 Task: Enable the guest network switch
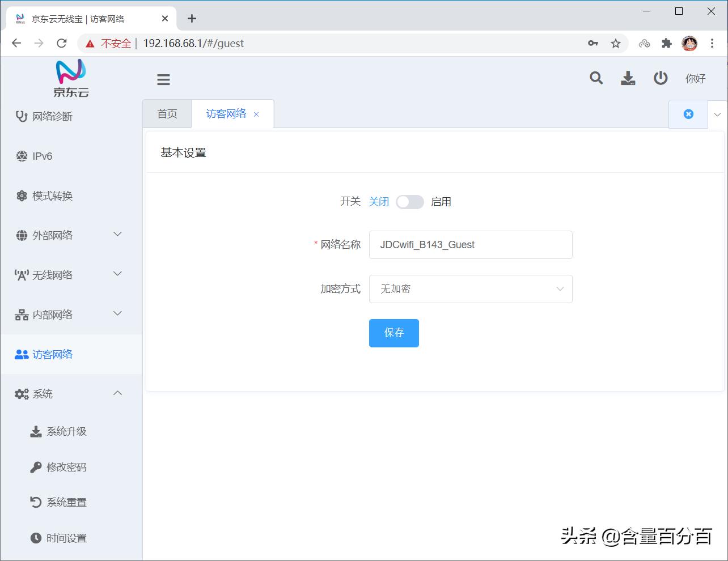click(409, 202)
